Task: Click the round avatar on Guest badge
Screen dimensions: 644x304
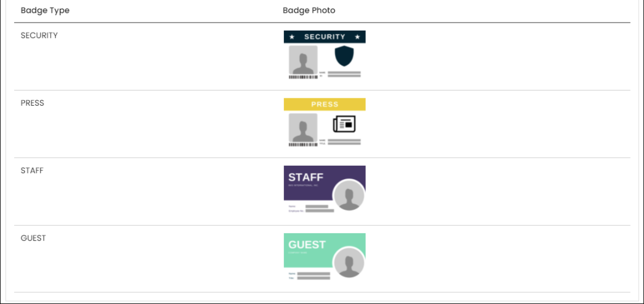Action: (x=349, y=263)
